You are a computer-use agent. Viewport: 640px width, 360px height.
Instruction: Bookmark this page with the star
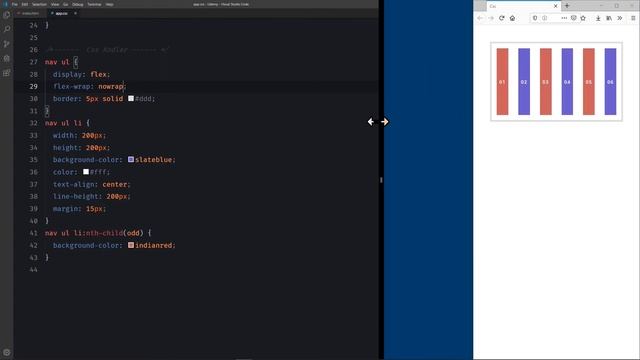(x=583, y=18)
